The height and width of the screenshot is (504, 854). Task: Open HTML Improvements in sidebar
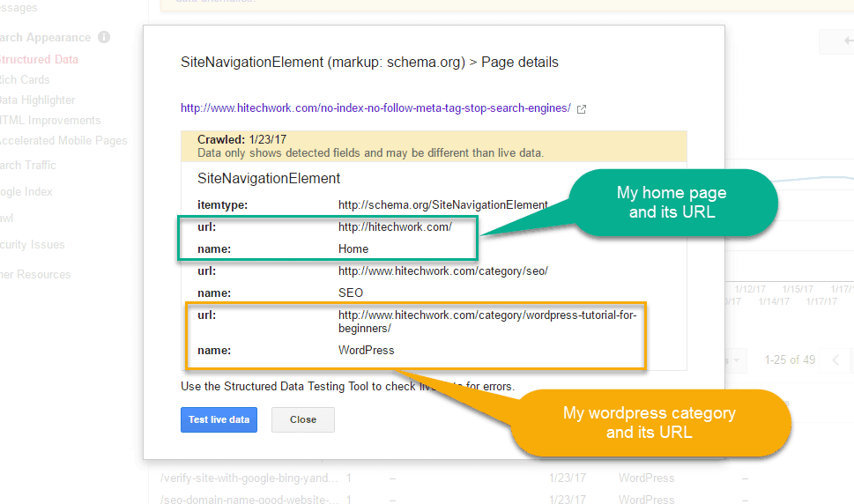coord(50,121)
